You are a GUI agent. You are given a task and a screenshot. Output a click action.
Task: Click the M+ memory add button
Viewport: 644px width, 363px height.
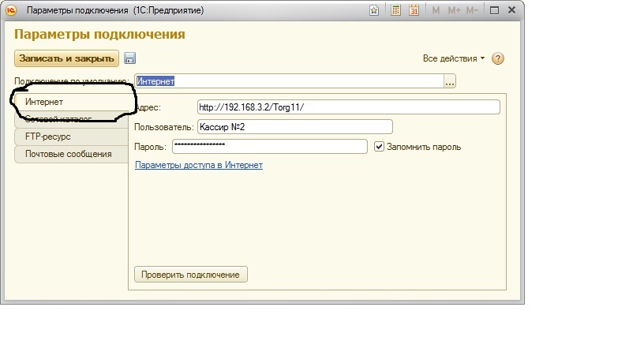[454, 10]
